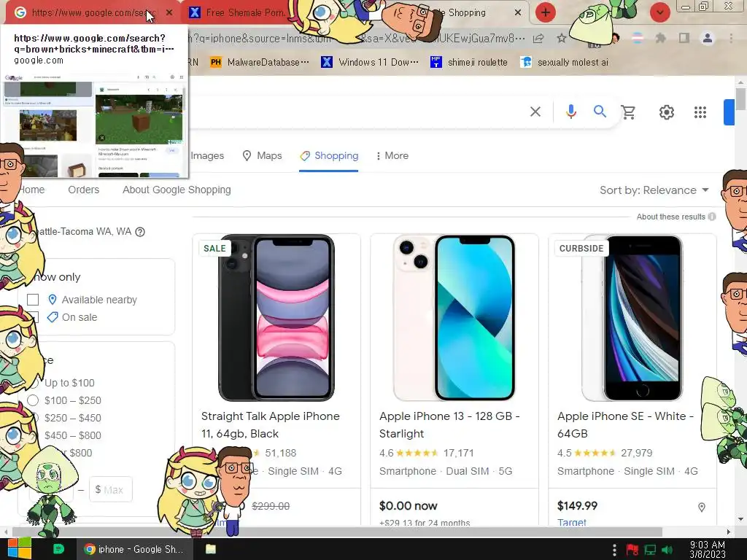Choose the $250 – $450 price range
The height and width of the screenshot is (560, 747).
(x=73, y=418)
